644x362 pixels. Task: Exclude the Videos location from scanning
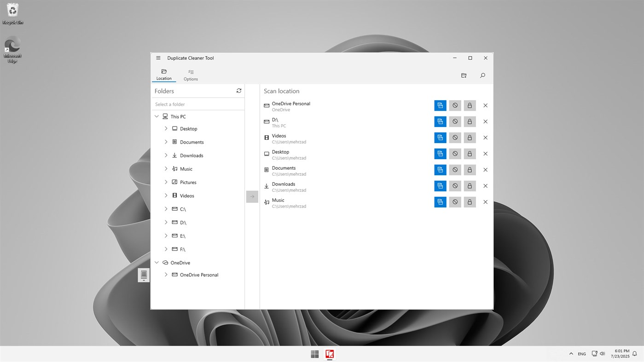click(x=455, y=137)
